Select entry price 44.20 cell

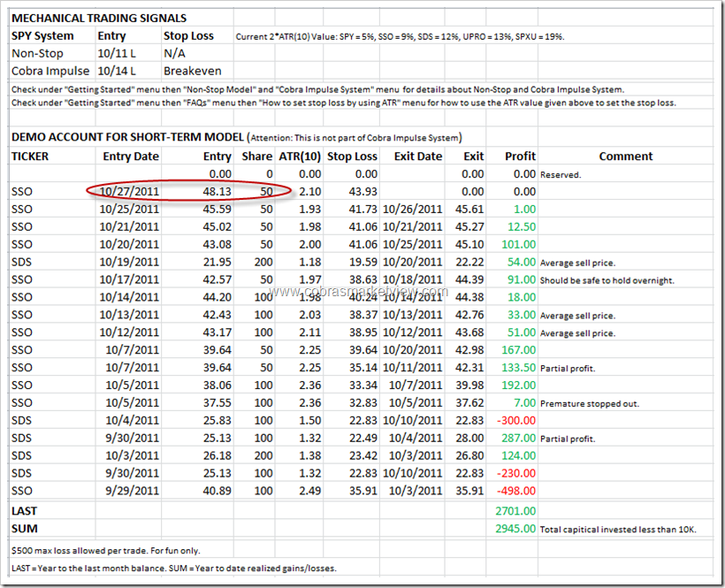coord(217,297)
